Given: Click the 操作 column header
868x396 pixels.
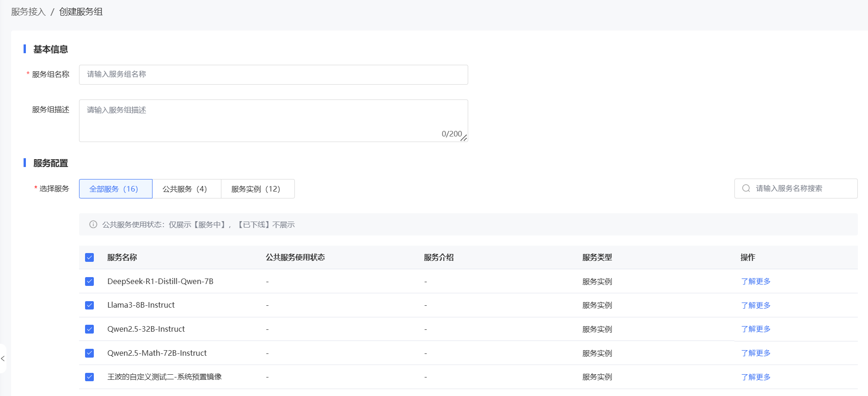Looking at the screenshot, I should (x=748, y=257).
